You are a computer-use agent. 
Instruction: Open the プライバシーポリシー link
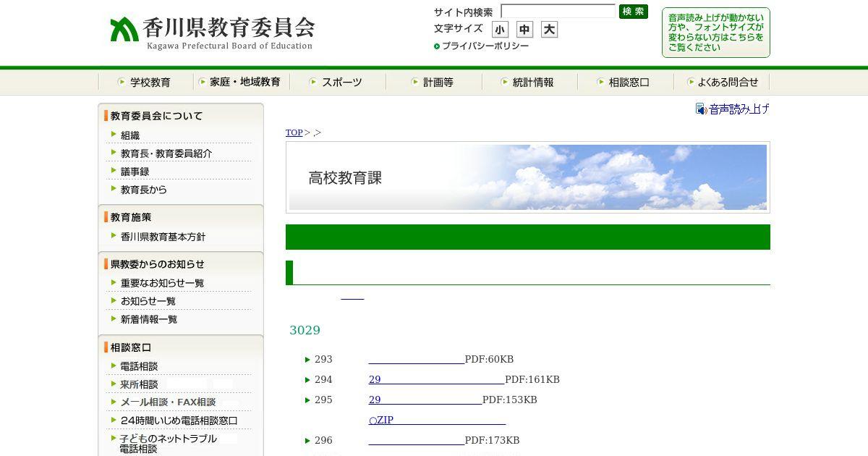pyautogui.click(x=481, y=46)
